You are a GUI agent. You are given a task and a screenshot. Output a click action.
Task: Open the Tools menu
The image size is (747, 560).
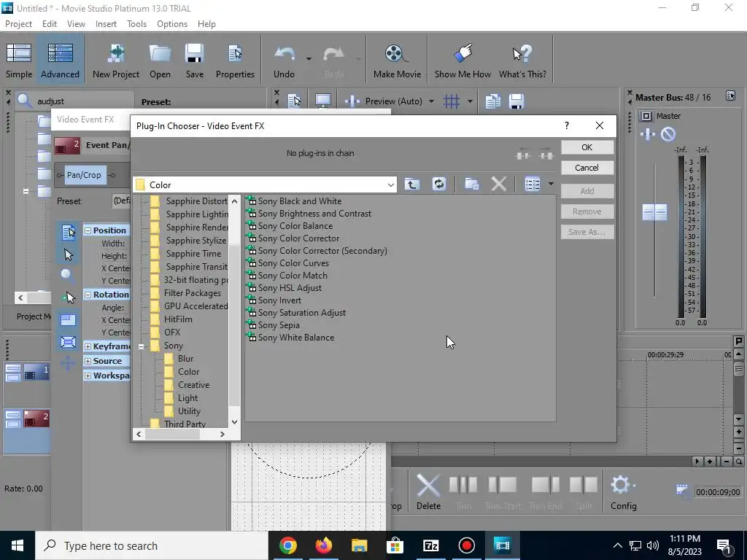coord(136,24)
